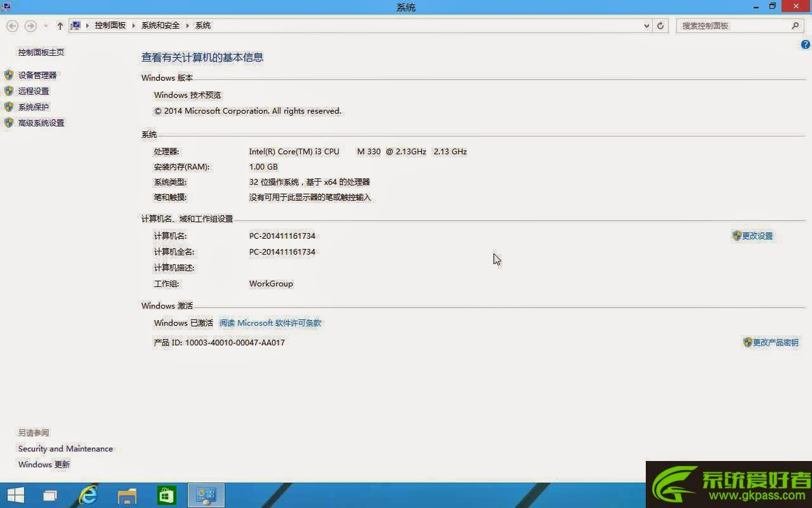
Task: Click the Control Panel taskbar button
Action: 206,495
